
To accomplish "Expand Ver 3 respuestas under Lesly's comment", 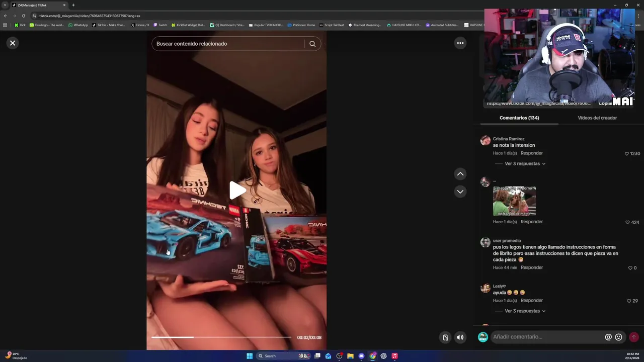I will click(x=525, y=311).
